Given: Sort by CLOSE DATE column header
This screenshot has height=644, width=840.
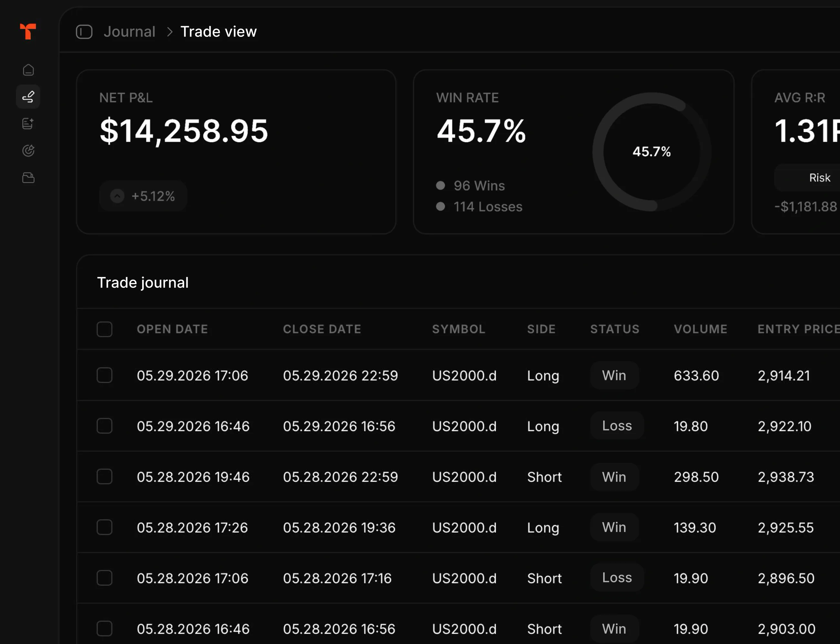Looking at the screenshot, I should [322, 329].
